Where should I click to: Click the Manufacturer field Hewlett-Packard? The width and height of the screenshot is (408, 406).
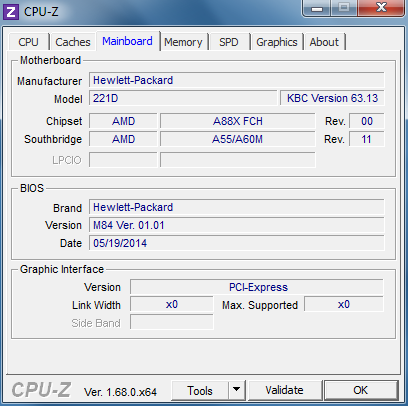coord(236,80)
